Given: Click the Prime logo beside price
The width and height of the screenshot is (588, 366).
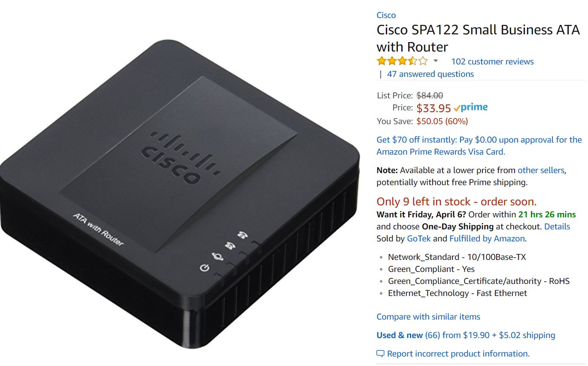Looking at the screenshot, I should click(x=471, y=108).
